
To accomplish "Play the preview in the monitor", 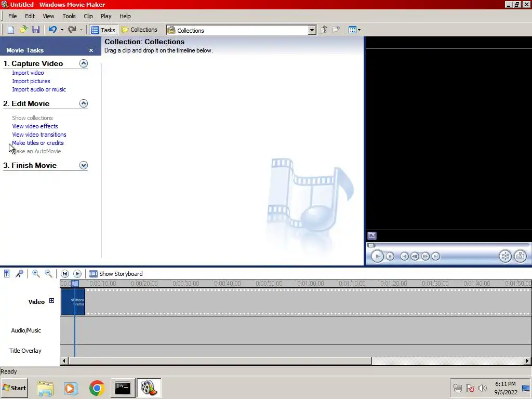I will click(x=377, y=256).
